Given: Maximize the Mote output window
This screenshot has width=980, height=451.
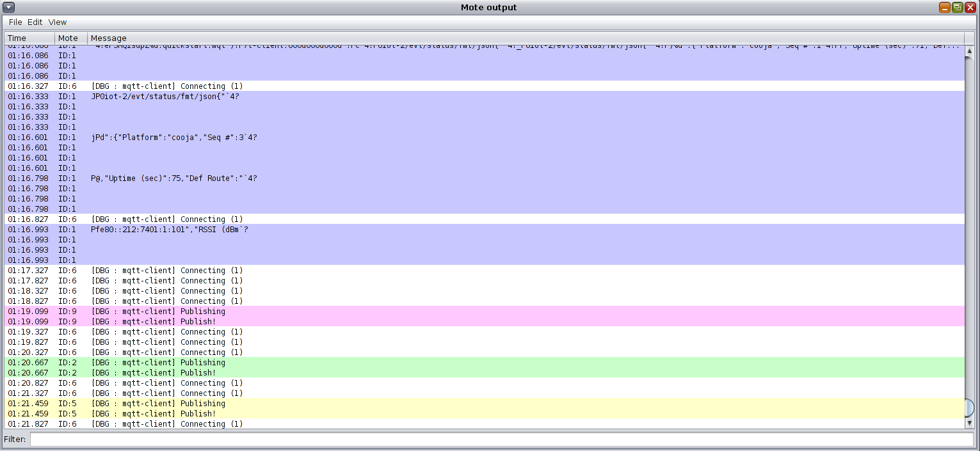Looking at the screenshot, I should (x=957, y=7).
